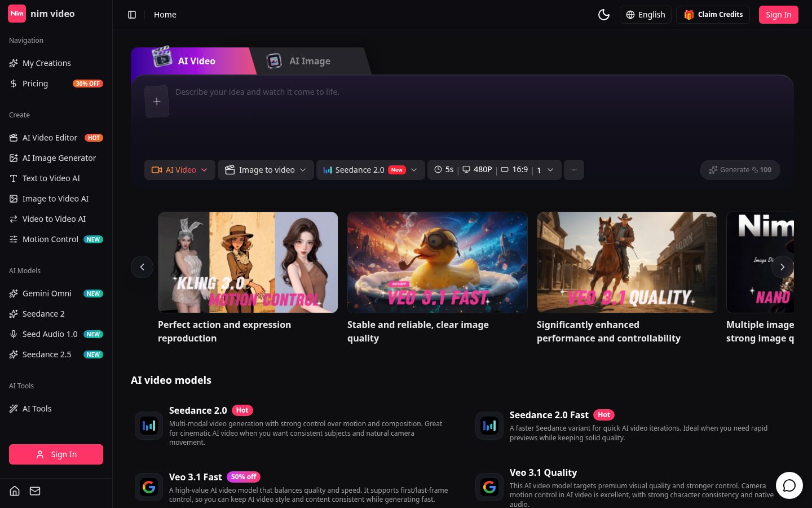Click the Generate 100 button
Image resolution: width=812 pixels, height=508 pixels.
pyautogui.click(x=740, y=170)
